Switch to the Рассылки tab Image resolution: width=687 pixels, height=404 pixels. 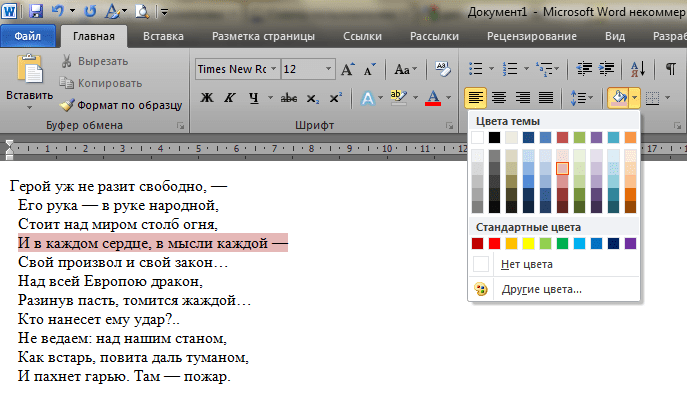(434, 36)
